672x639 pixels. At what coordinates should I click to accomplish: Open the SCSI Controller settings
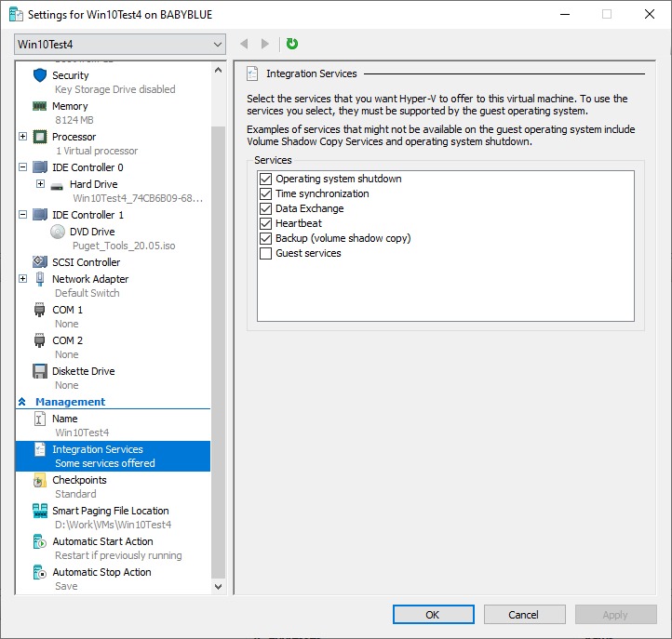tap(86, 262)
